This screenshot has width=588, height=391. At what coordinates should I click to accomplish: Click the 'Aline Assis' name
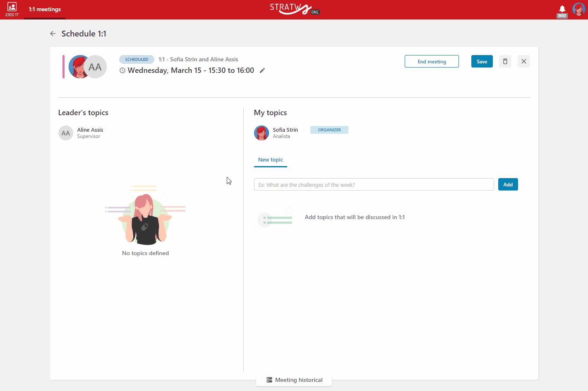[90, 130]
